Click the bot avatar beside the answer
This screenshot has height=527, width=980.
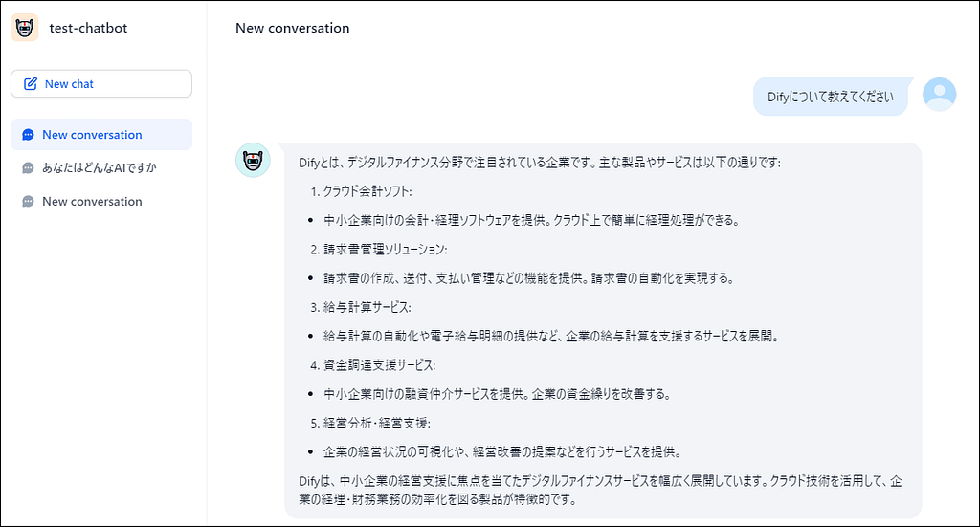[253, 160]
